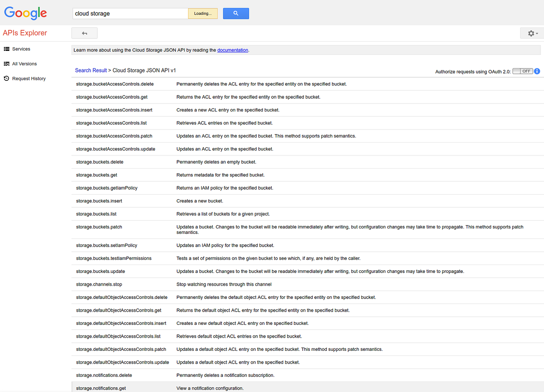Select All Versions in sidebar menu
This screenshot has height=392, width=544.
coord(24,64)
